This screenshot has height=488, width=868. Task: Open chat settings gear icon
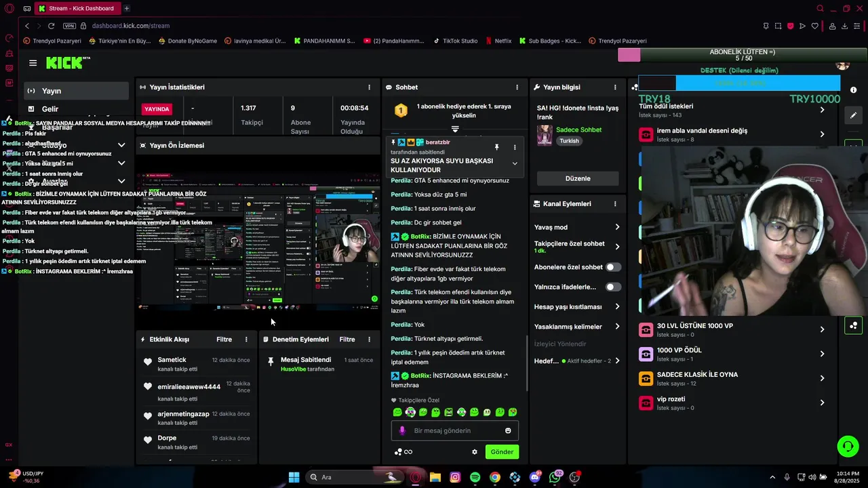click(475, 452)
